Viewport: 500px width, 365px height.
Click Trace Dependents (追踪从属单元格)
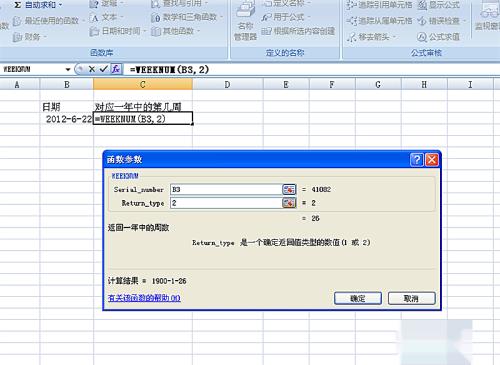379,21
